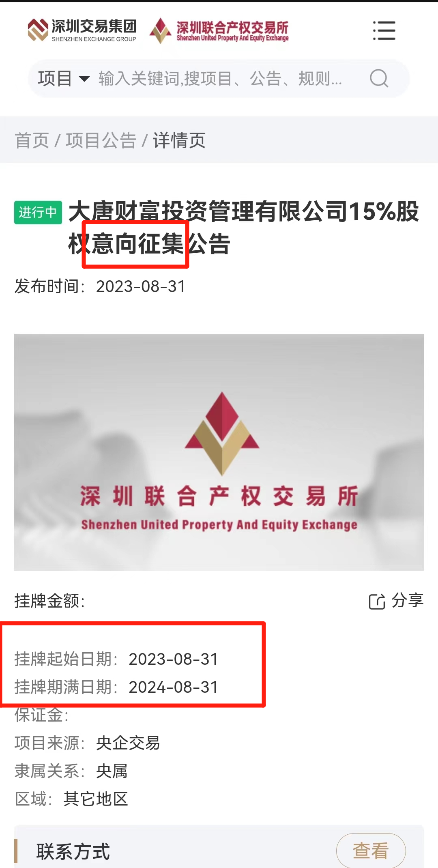Go to 首页 in breadcrumb
Image resolution: width=438 pixels, height=868 pixels.
click(32, 141)
